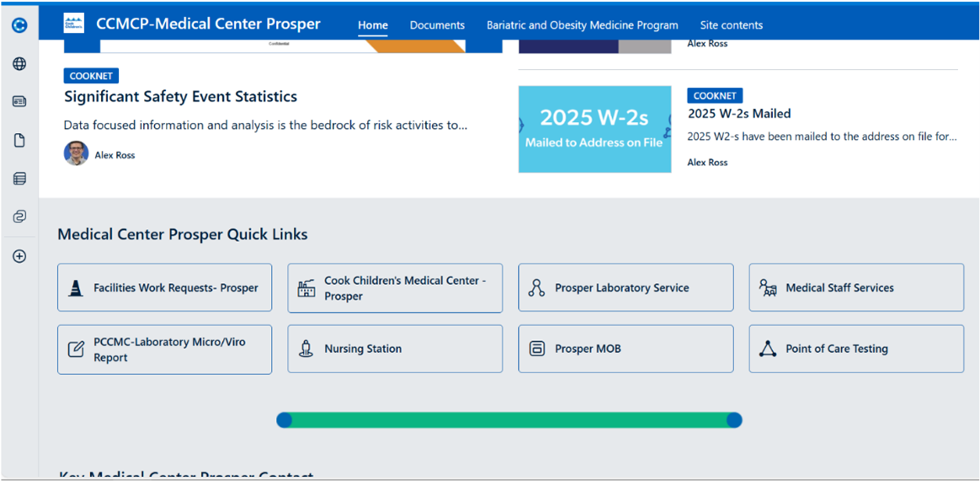Viewport: 980px width, 481px height.
Task: Click COOKNET tag above W-2s article
Action: pyautogui.click(x=715, y=95)
